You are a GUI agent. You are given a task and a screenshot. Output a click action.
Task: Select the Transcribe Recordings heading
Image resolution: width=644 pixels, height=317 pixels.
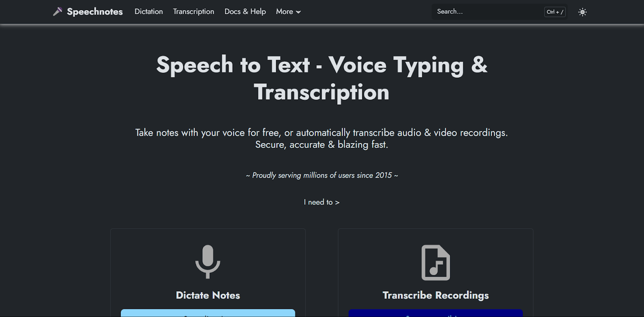tap(436, 295)
